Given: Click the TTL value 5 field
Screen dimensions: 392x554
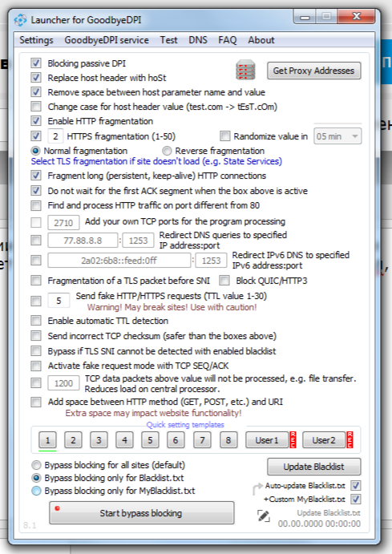Looking at the screenshot, I should pos(59,301).
